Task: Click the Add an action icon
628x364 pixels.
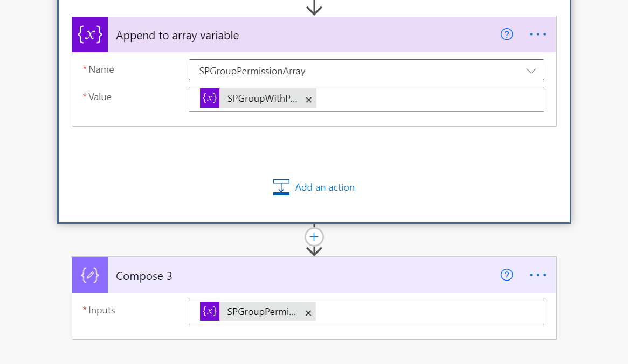Action: pyautogui.click(x=281, y=187)
